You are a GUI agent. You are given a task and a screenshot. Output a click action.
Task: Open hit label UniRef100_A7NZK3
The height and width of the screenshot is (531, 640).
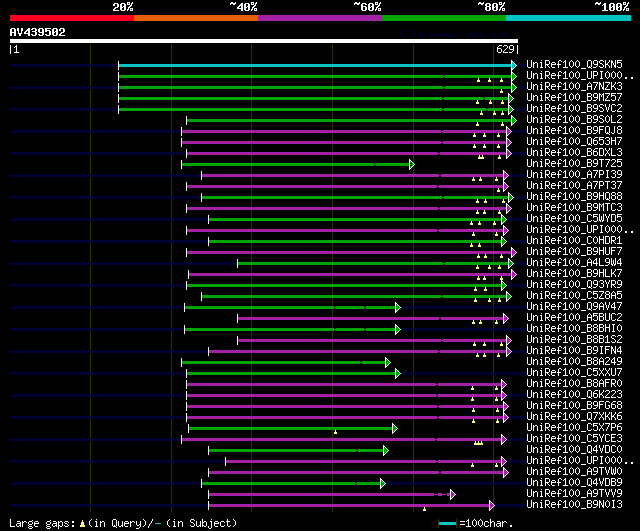[574, 86]
